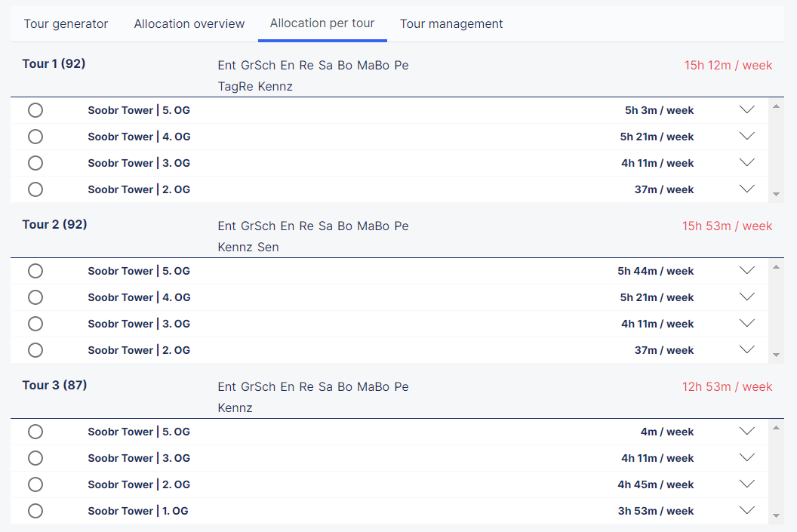797x532 pixels.
Task: Click the Tour 2 (92) header
Action: click(x=55, y=224)
